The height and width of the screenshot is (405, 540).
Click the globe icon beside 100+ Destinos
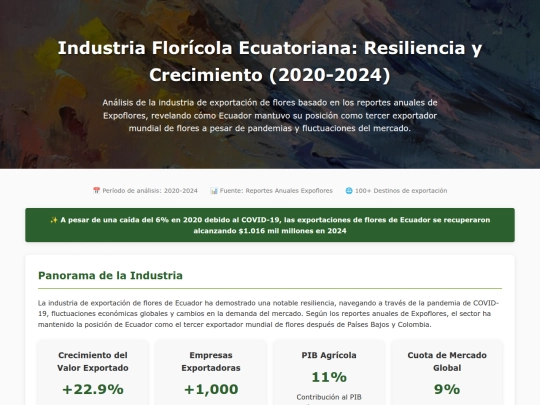pos(349,190)
